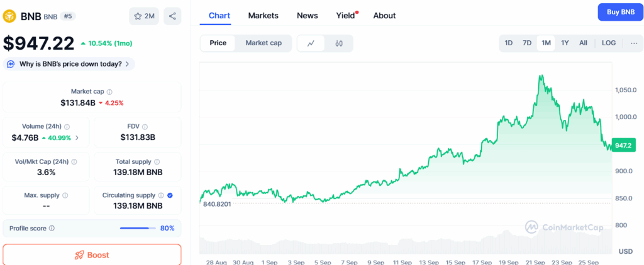Viewport: 644px width, 265px height.
Task: Open the About tab
Action: 384,16
